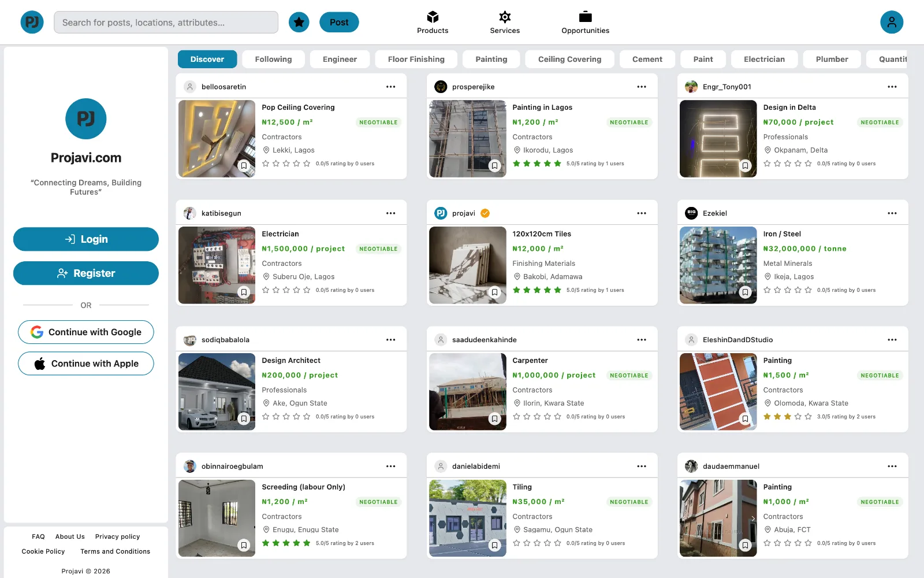Open Terms and Conditions link
This screenshot has width=924, height=578.
point(115,551)
